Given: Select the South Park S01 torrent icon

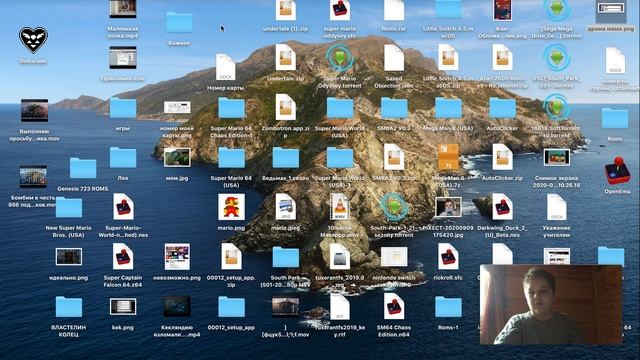Looking at the screenshot, I should [x=557, y=59].
